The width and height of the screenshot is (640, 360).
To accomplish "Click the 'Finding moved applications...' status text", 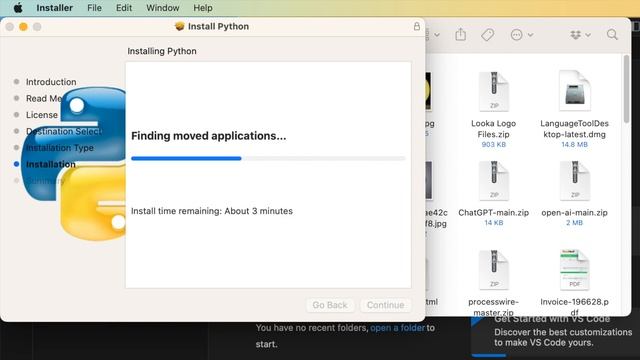I will click(209, 136).
